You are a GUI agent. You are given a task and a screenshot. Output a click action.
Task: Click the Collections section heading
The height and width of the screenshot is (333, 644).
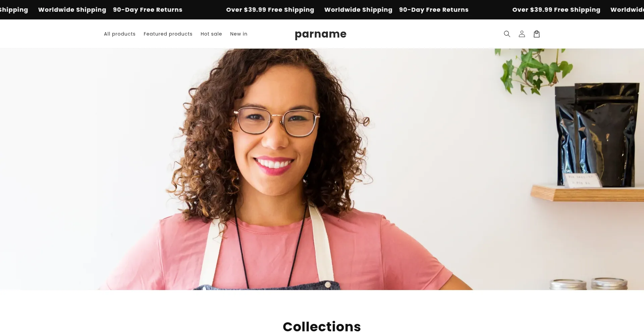(322, 326)
